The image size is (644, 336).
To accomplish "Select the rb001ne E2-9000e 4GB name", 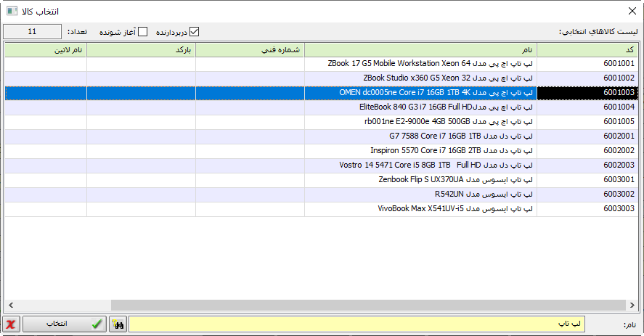I will point(420,122).
